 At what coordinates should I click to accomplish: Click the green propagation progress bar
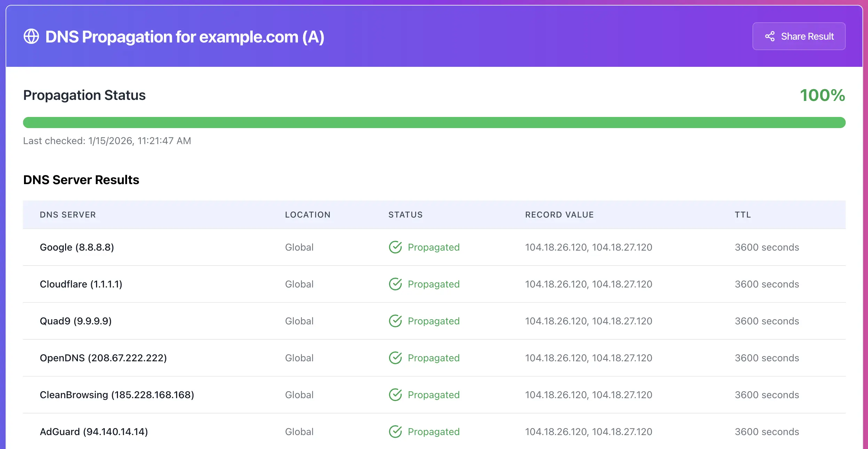[434, 123]
